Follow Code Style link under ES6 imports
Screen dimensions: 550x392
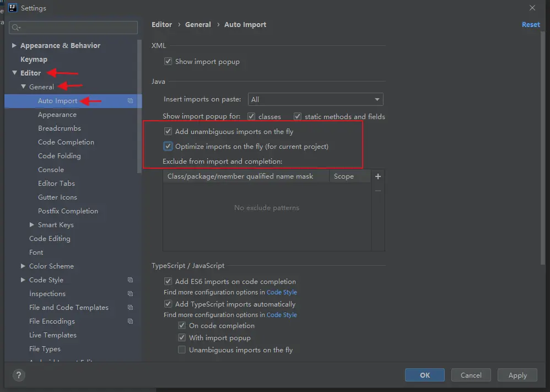click(x=282, y=292)
